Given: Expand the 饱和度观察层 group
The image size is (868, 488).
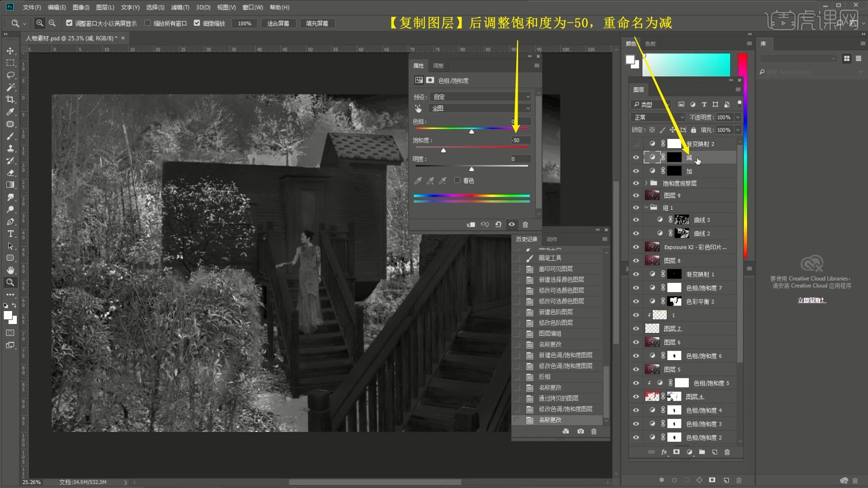Looking at the screenshot, I should [x=646, y=183].
